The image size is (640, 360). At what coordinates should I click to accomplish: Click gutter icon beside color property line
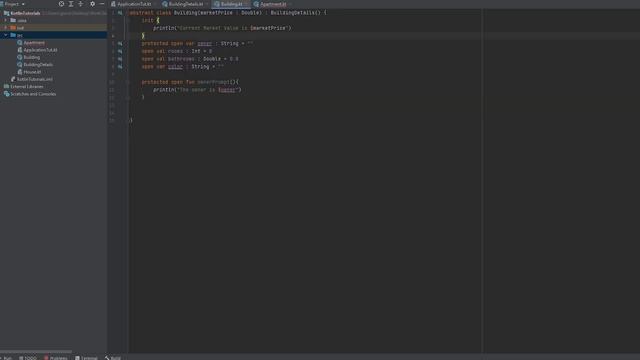120,67
